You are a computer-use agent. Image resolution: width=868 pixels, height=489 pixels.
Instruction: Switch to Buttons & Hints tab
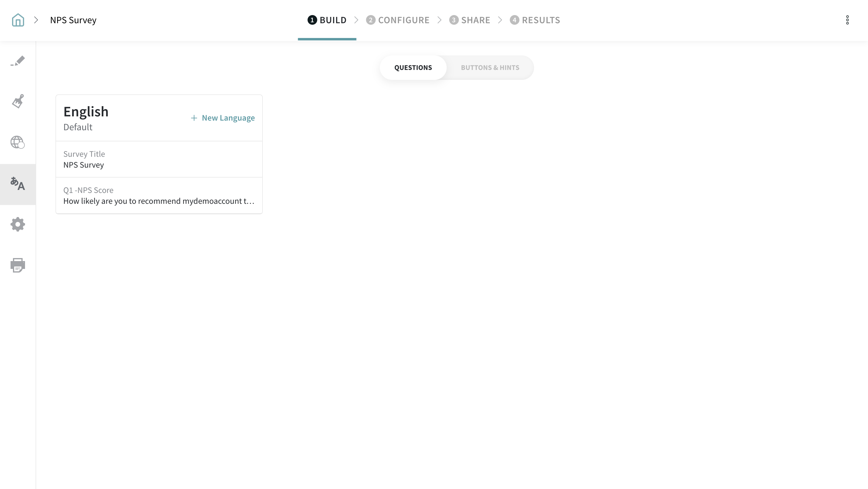click(489, 68)
